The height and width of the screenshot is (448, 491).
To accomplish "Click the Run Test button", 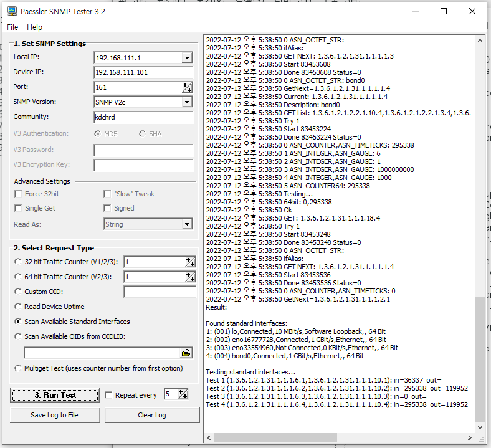I will tap(55, 395).
